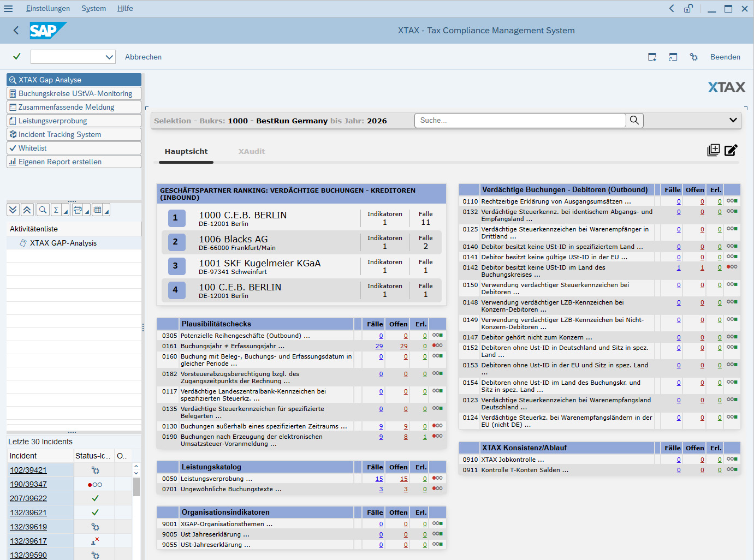Select ranked partner 1001 SKF Kugelmeier KGaA
The height and width of the screenshot is (560, 754).
301,266
